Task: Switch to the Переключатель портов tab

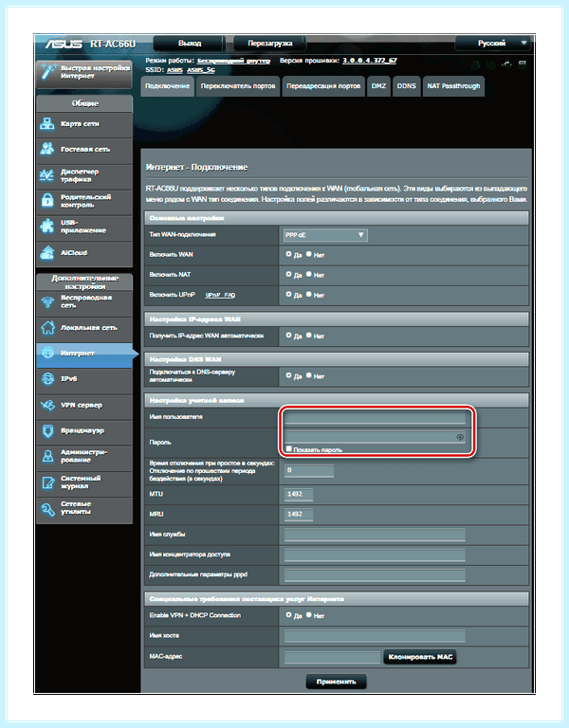Action: pos(238,86)
